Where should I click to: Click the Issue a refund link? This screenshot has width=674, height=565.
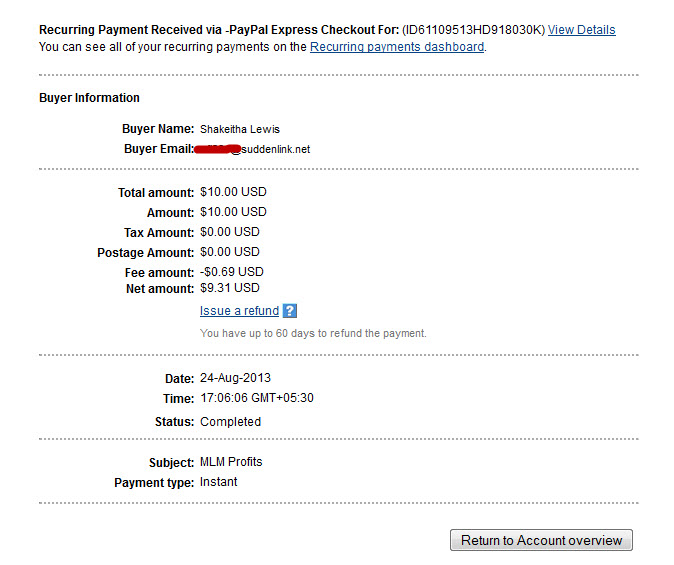[x=239, y=310]
